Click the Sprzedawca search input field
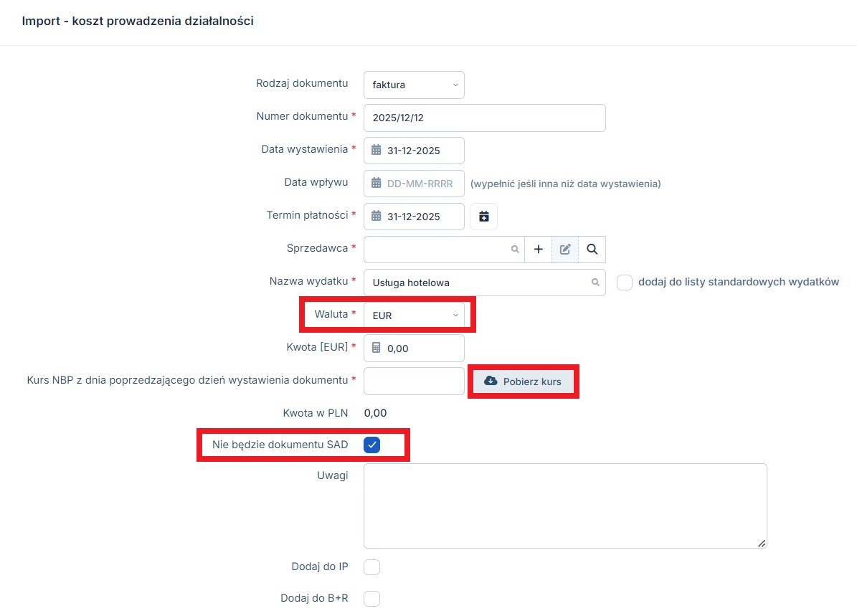The width and height of the screenshot is (857, 616). point(437,250)
